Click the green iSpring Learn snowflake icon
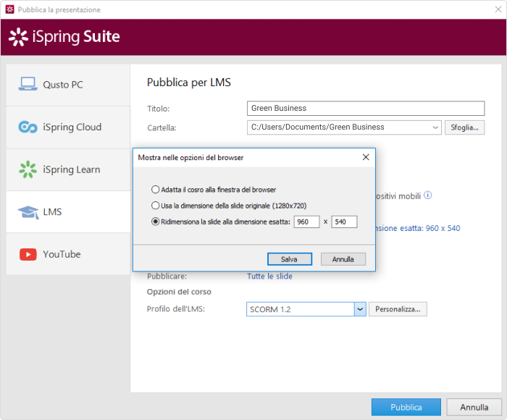The image size is (507, 420). [x=28, y=169]
